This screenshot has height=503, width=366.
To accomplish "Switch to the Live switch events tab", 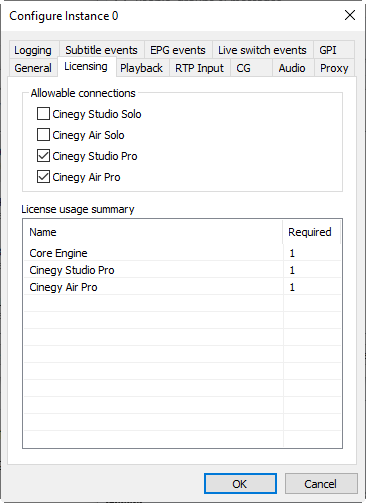I will [262, 50].
